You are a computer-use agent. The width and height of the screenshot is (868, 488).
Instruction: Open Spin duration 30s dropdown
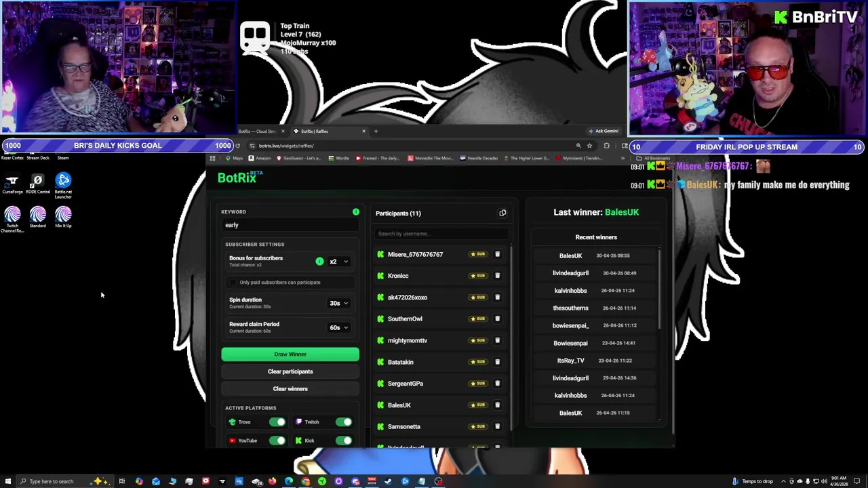point(338,304)
